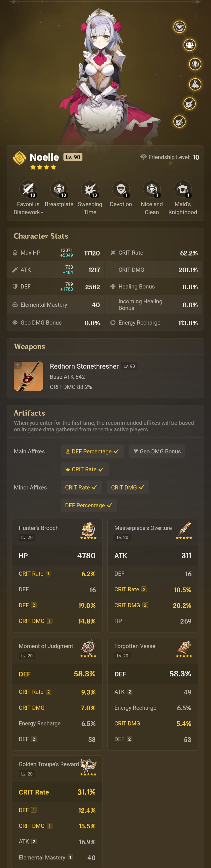Open the Favonius Bladework talent icon
This screenshot has height=868, width=211.
(28, 189)
